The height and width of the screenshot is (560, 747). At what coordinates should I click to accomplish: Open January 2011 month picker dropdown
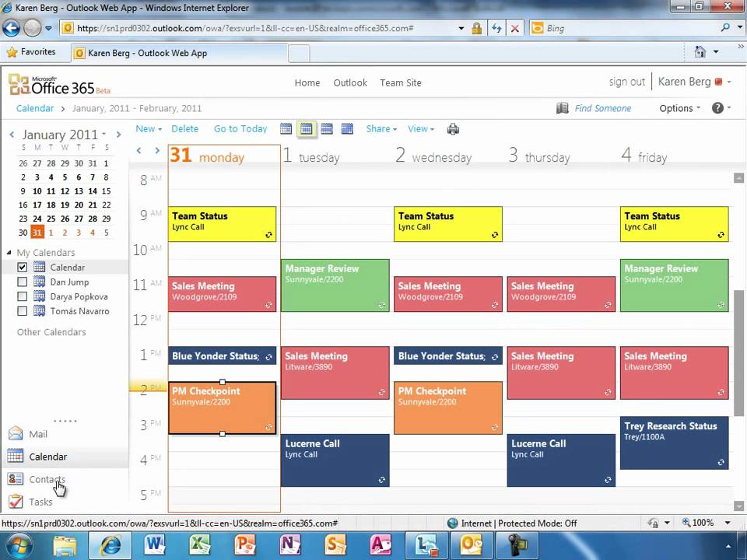pyautogui.click(x=103, y=135)
